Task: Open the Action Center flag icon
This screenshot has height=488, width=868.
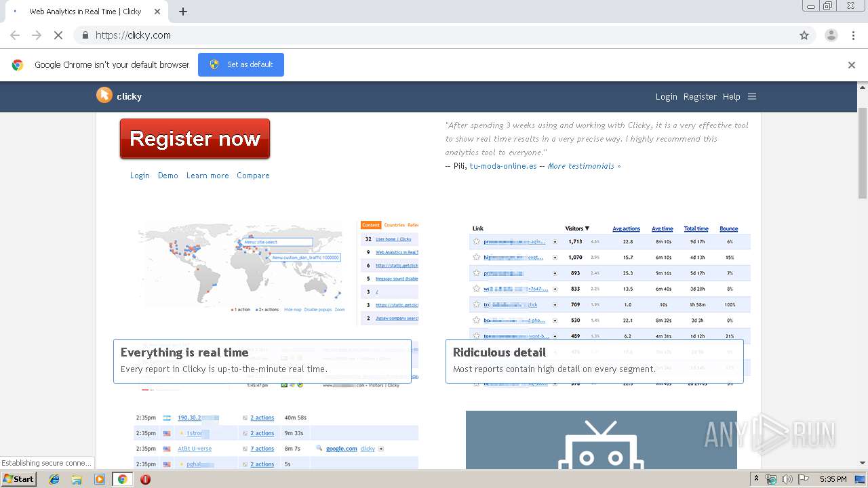Action: pyautogui.click(x=802, y=479)
